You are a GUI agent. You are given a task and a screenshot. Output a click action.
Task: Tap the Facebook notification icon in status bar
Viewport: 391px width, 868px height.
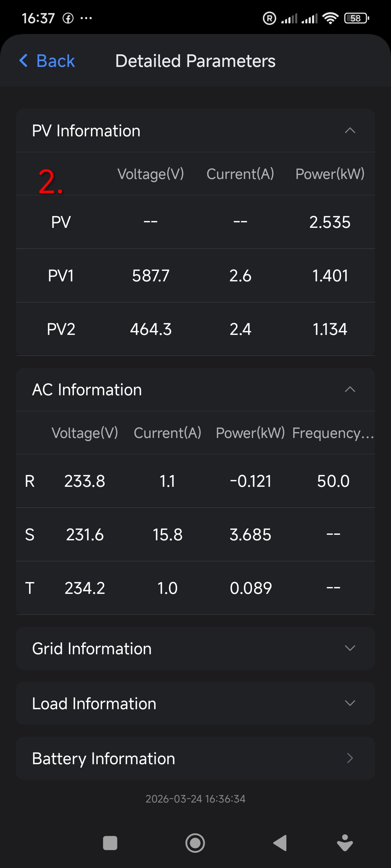point(68,18)
